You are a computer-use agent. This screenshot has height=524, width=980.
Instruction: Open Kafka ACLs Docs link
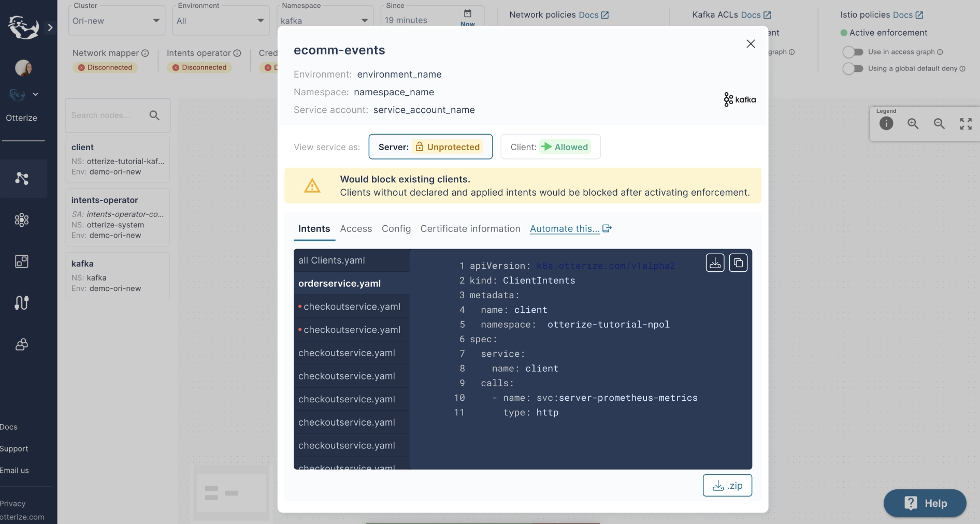[x=756, y=15]
